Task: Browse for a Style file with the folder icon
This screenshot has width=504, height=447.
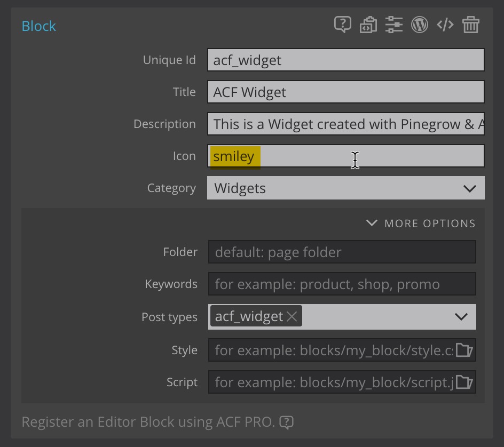Action: [464, 350]
